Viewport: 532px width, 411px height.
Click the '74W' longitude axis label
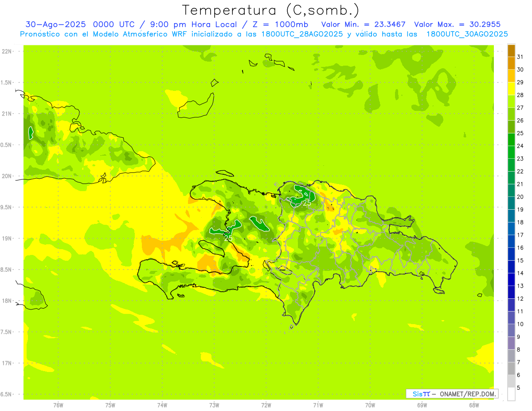[162, 405]
